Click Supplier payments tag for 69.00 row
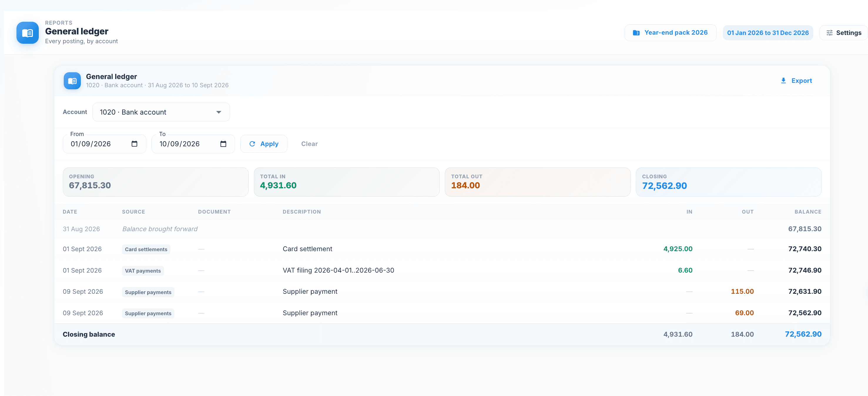 (148, 313)
